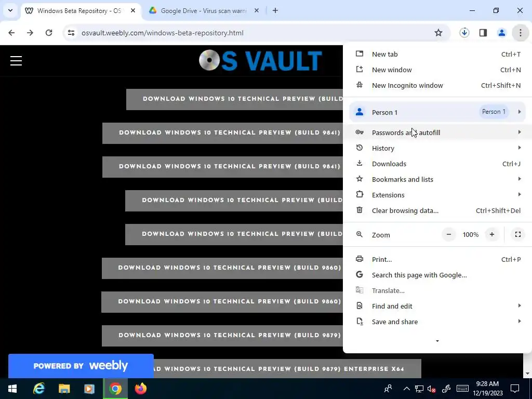This screenshot has height=399, width=532.
Task: Switch to Google Drive Virus scan tab
Action: click(x=204, y=11)
